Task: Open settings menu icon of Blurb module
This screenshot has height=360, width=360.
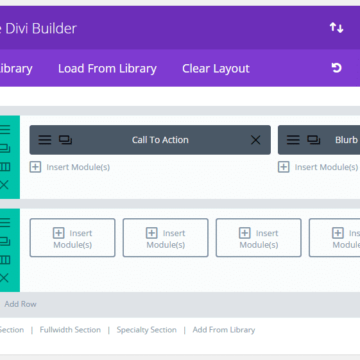Action: 293,140
